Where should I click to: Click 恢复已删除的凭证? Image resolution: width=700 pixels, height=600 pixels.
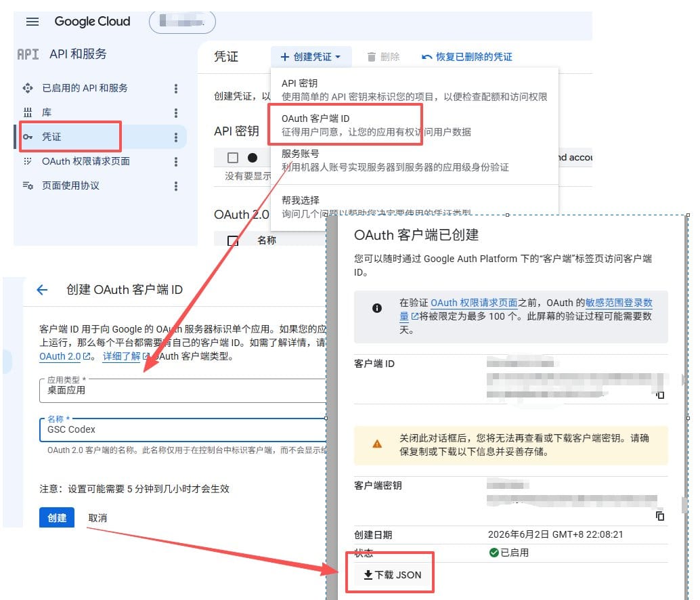tap(467, 57)
